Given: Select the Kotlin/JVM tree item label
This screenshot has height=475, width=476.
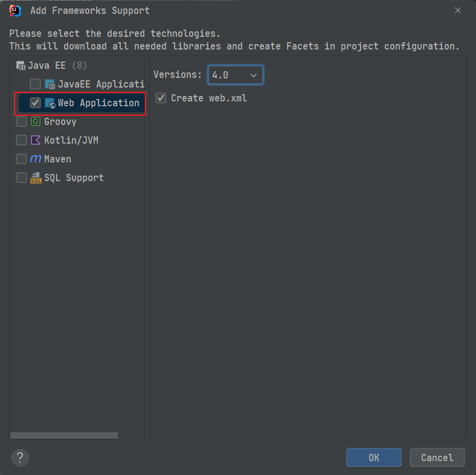Looking at the screenshot, I should (x=71, y=140).
